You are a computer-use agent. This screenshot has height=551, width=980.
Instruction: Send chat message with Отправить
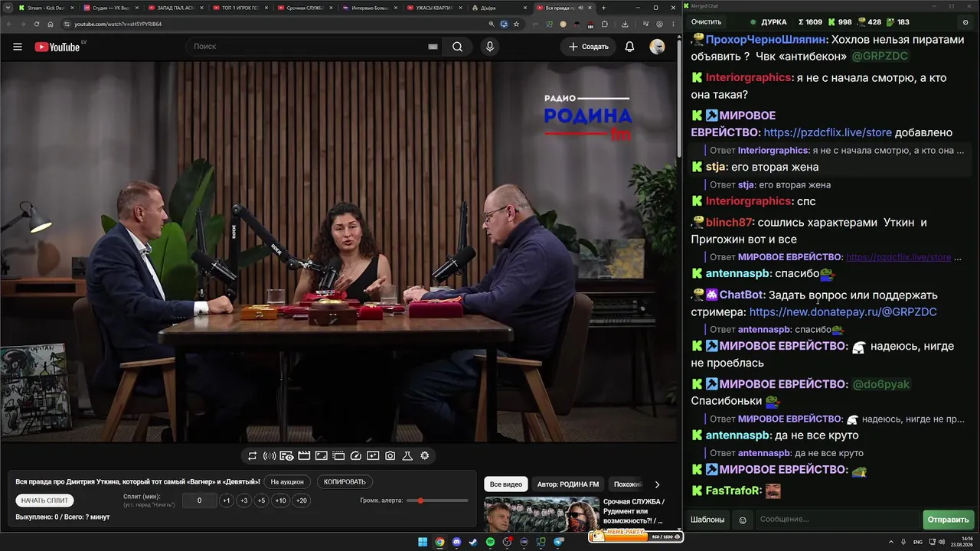click(x=948, y=520)
